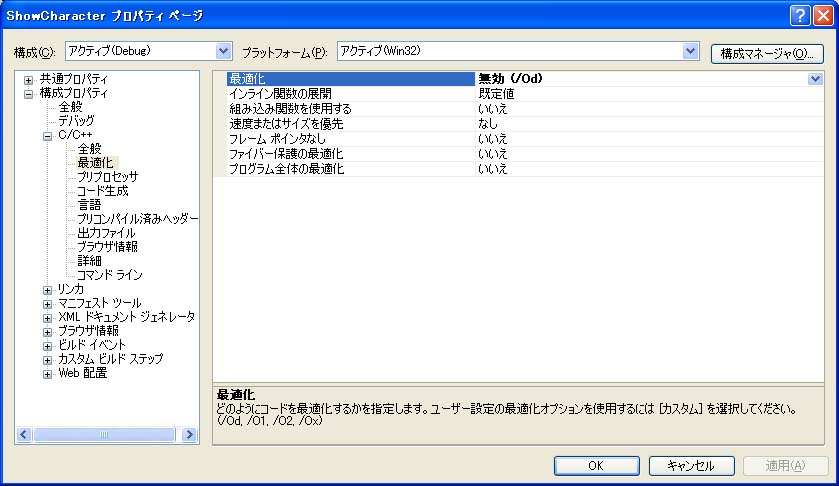The height and width of the screenshot is (486, 839).
Task: Expand the ビルド イベント node
Action: point(48,346)
